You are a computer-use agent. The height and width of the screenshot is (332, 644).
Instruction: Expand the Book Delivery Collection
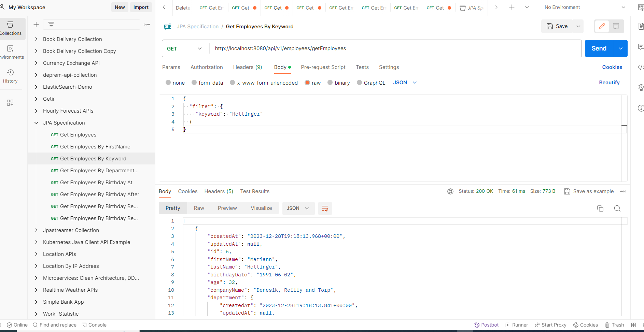pos(36,39)
